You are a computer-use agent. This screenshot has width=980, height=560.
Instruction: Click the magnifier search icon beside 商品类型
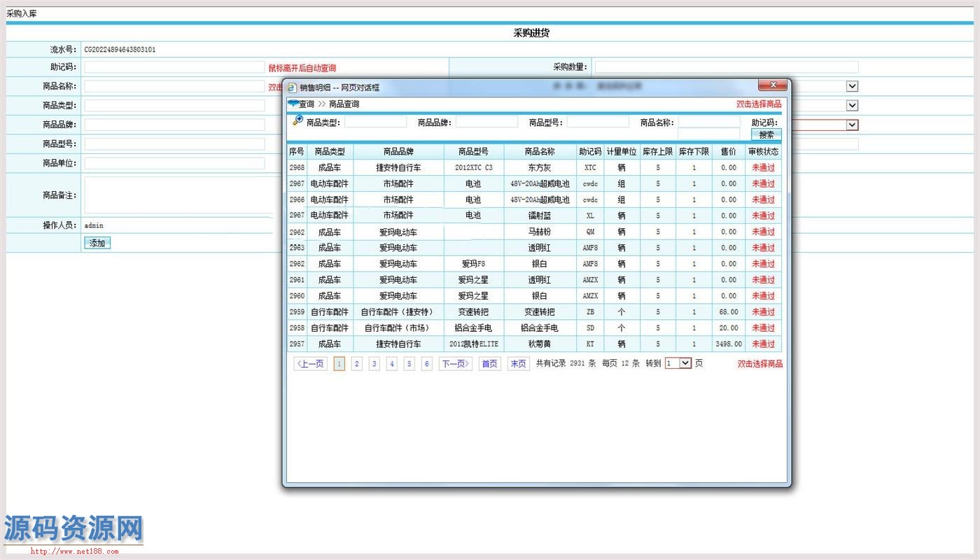pyautogui.click(x=297, y=120)
